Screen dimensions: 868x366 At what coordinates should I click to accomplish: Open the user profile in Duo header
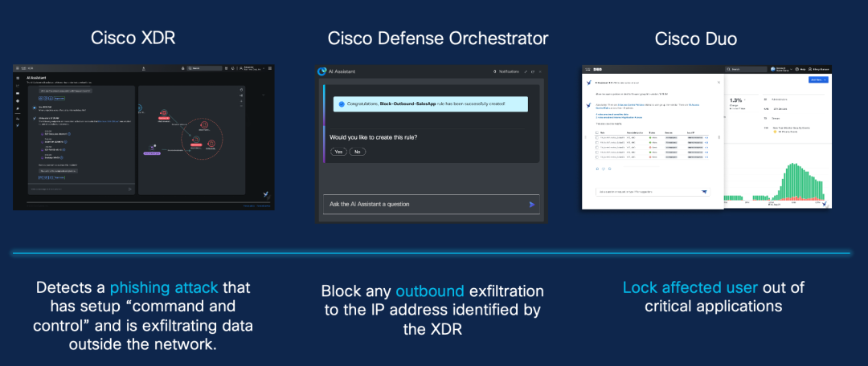point(819,69)
